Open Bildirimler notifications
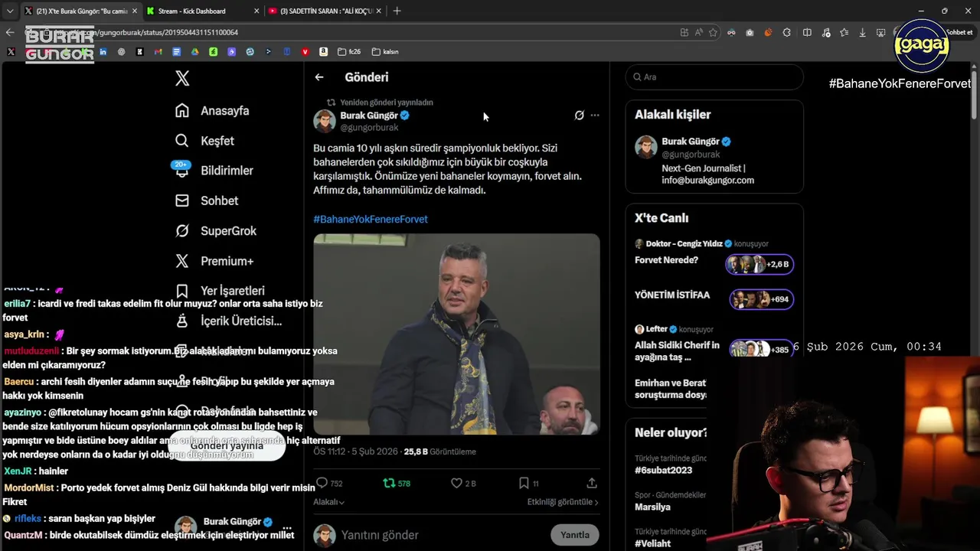This screenshot has height=551, width=980. [x=213, y=171]
